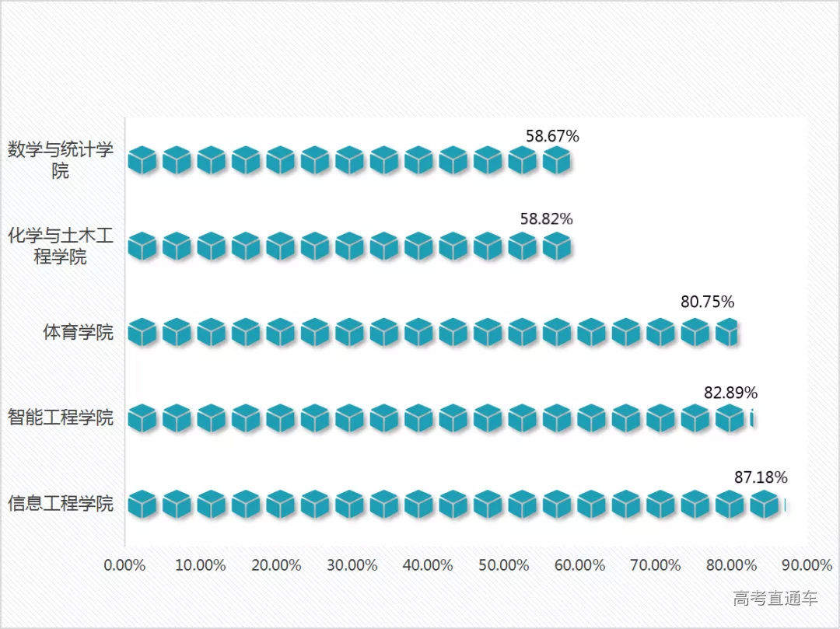Image resolution: width=840 pixels, height=629 pixels.
Task: Click the first cube in 数学与统计学院 row
Action: tap(142, 161)
